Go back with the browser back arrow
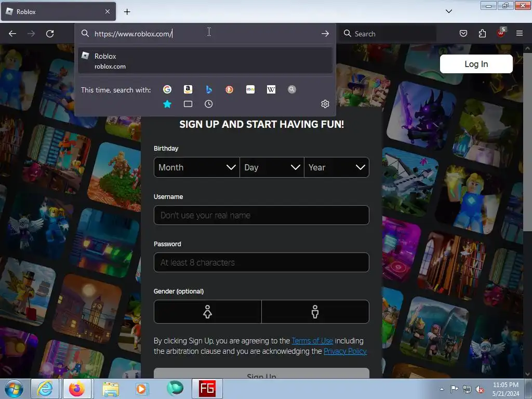The height and width of the screenshot is (399, 532). [12, 34]
